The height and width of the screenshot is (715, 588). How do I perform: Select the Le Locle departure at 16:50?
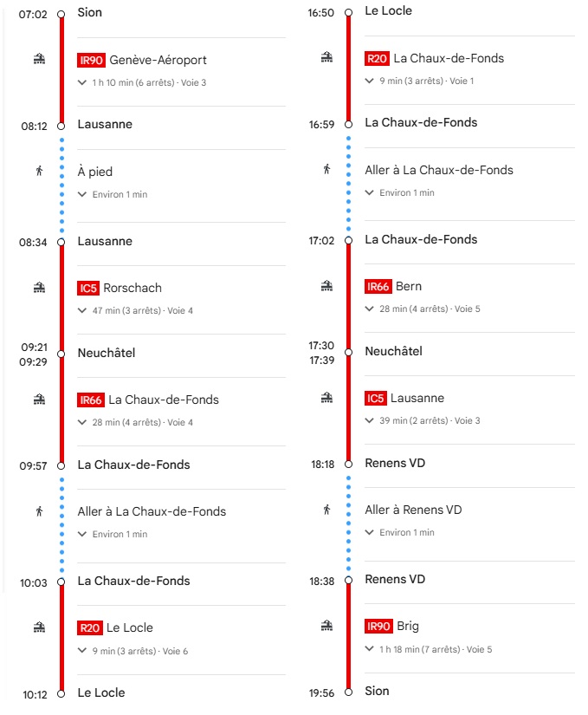click(388, 10)
